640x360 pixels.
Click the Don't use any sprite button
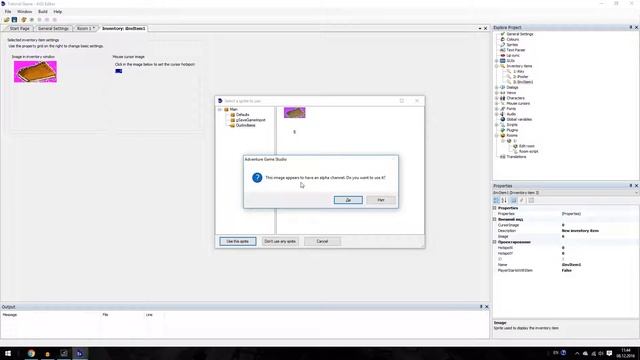[280, 241]
